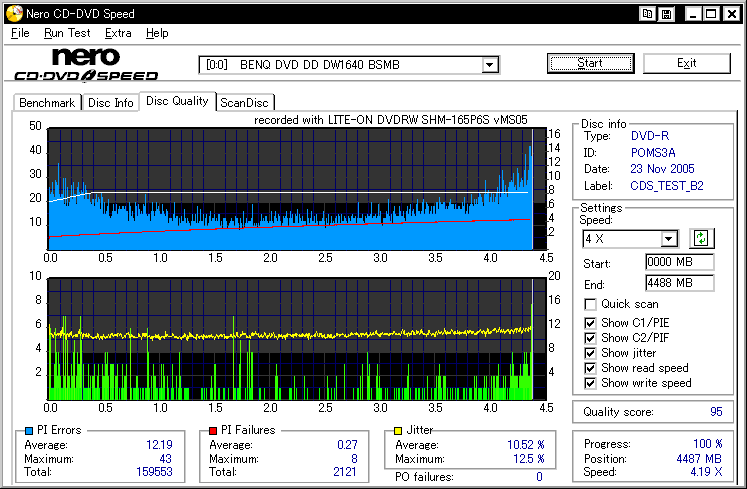
Task: Disable Show write speed checkbox
Action: [x=591, y=383]
